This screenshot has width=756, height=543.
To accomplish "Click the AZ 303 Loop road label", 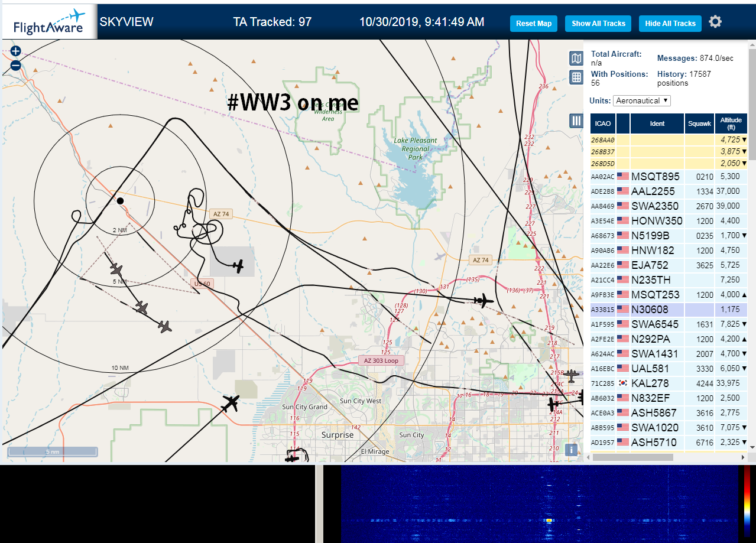I will [381, 360].
